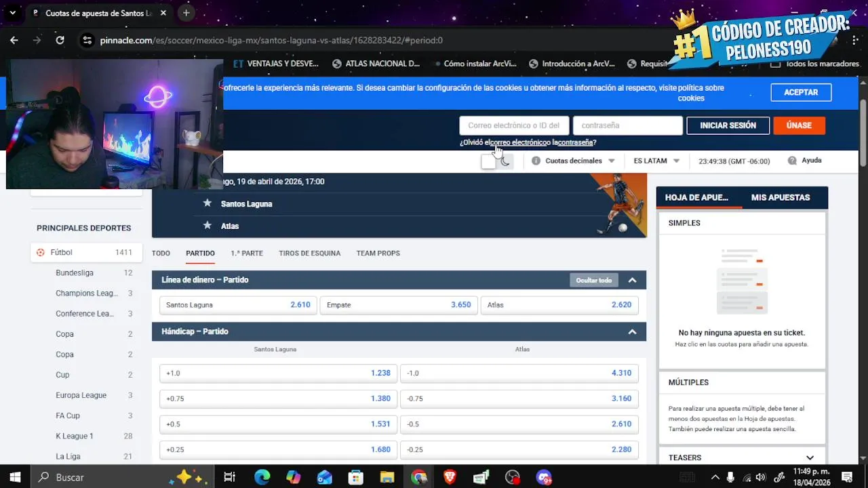The height and width of the screenshot is (488, 868).
Task: Select Empate odds 3.650
Action: (x=399, y=305)
